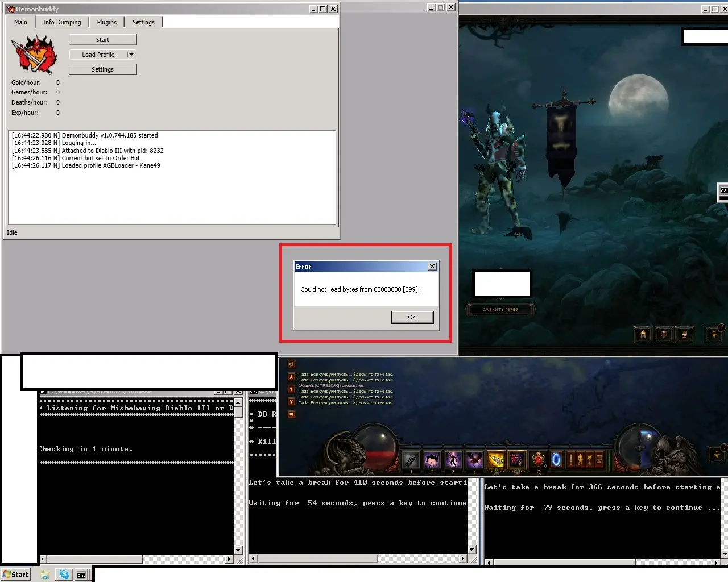
Task: Click the error message 'Could not read bytes' text
Action: (360, 289)
